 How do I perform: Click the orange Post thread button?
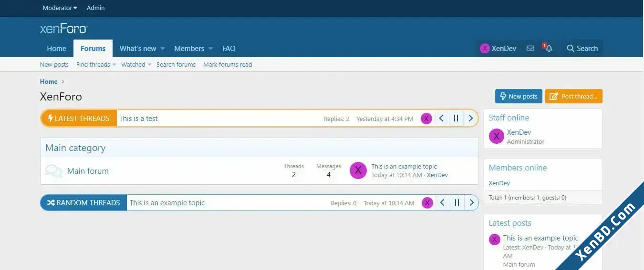(573, 96)
